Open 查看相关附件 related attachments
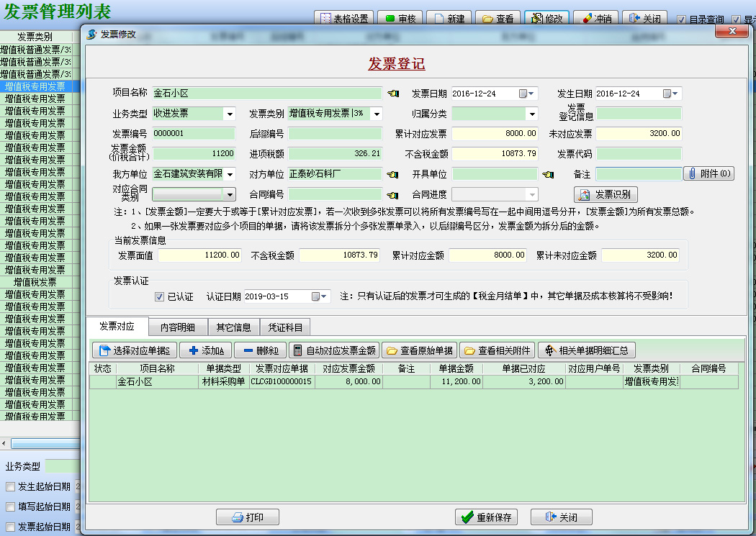This screenshot has height=536, width=756. 497,350
